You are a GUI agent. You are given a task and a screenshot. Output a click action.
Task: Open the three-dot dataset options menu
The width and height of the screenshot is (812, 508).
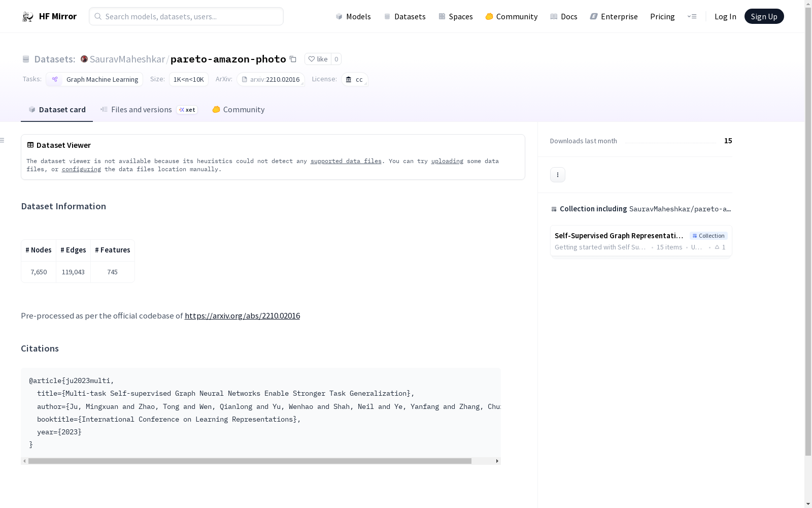click(x=558, y=175)
